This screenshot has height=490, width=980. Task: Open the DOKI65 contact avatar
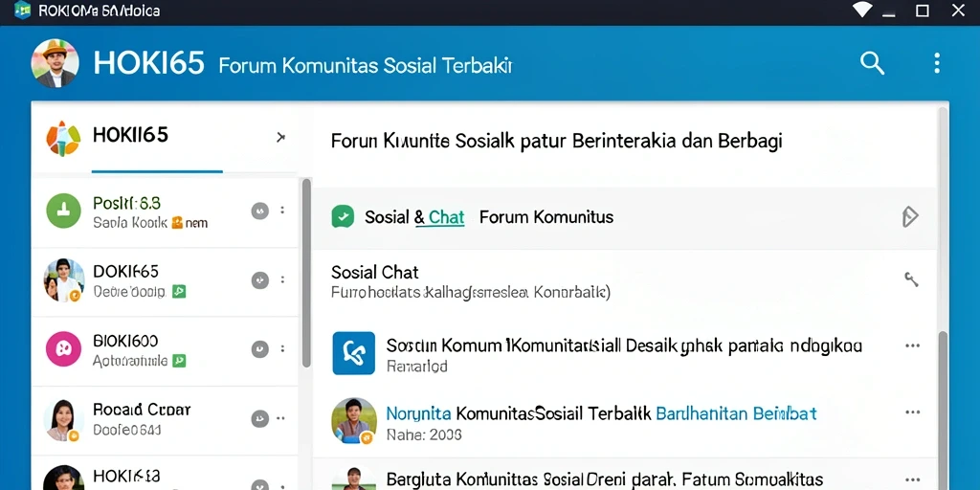point(64,280)
